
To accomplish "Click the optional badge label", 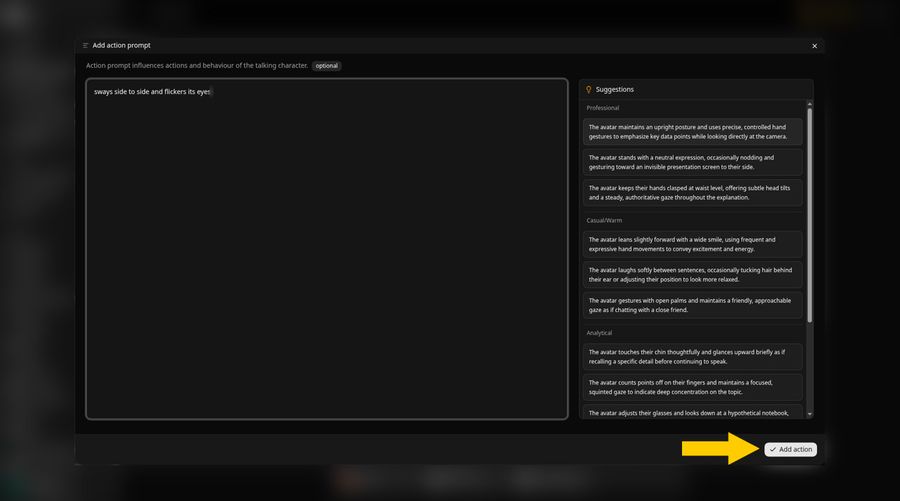I will click(327, 66).
